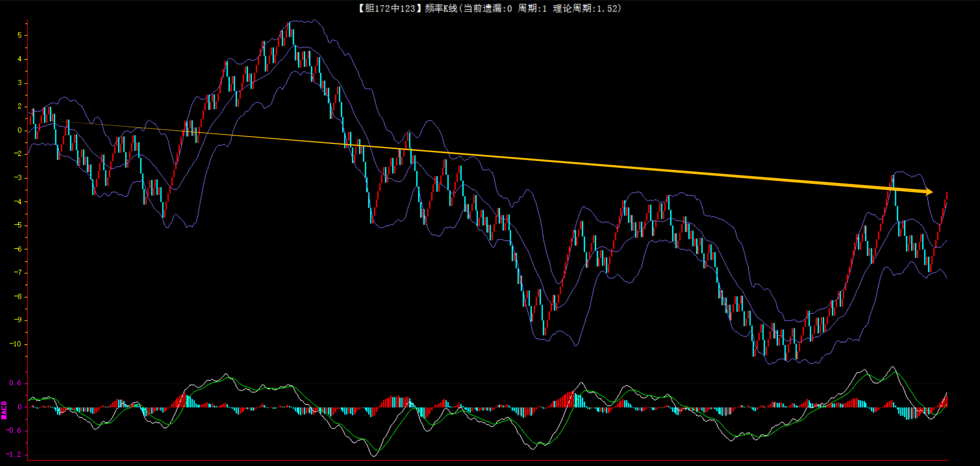Click the -0.6 label on MACD axis
Screen dimensions: 980x466
(x=14, y=430)
